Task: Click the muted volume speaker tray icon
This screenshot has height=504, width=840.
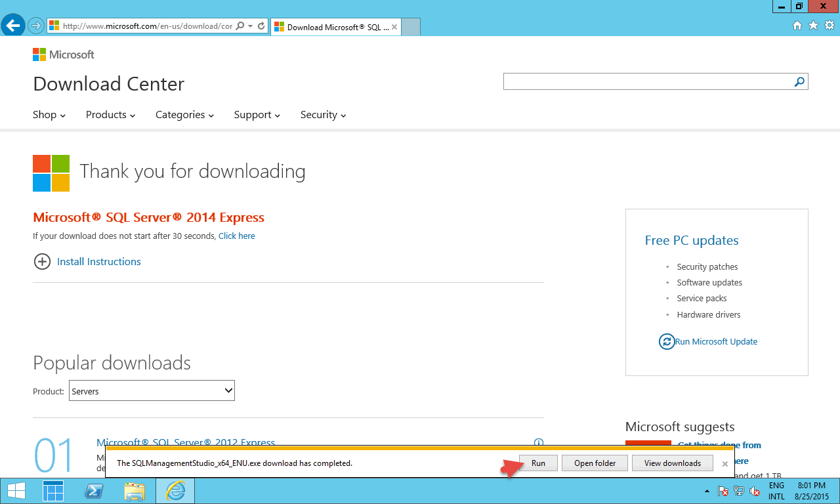Action: pyautogui.click(x=755, y=491)
